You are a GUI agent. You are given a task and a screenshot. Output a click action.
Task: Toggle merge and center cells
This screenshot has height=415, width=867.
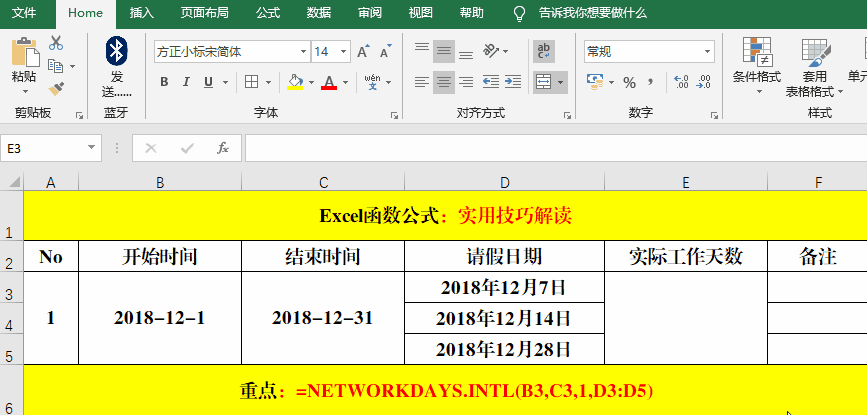coord(543,82)
